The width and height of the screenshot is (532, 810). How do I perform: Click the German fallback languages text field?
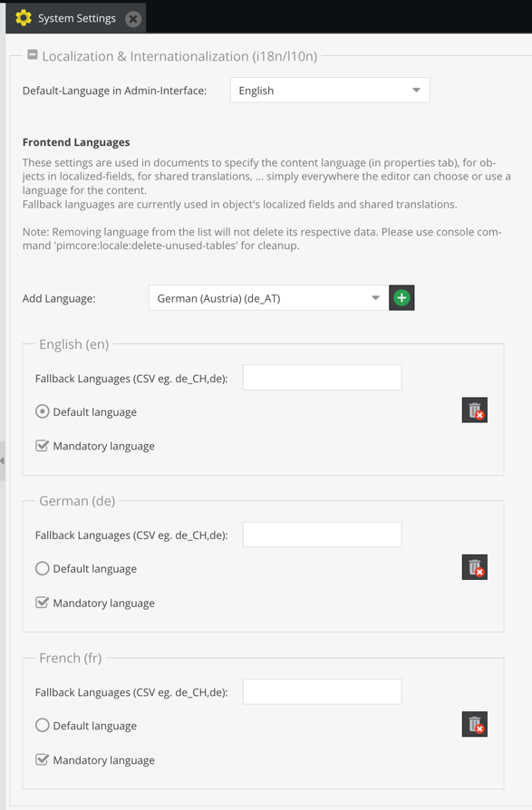pos(323,535)
